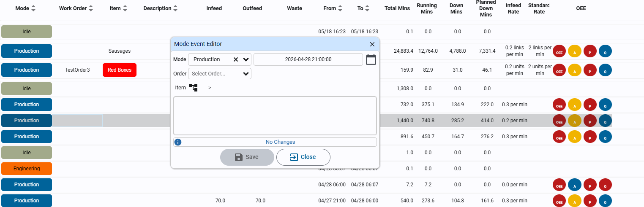
Task: Click blue A circle in 7.2 mins row
Action: pyautogui.click(x=574, y=185)
